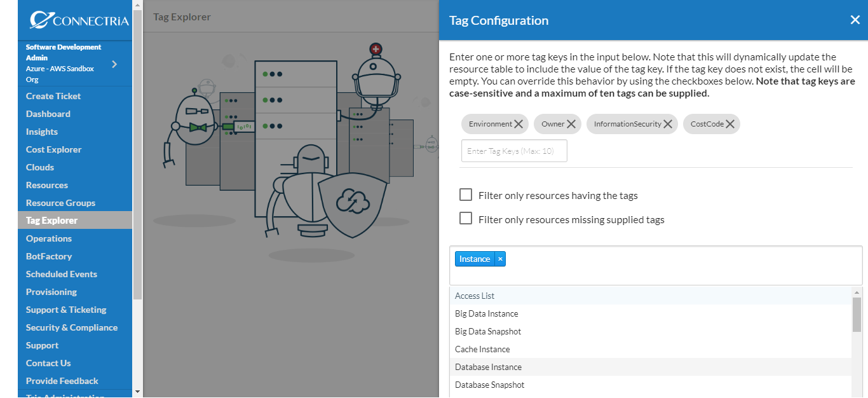Screen dimensions: 868x398
Task: Choose Database Instance option
Action: coord(650,367)
